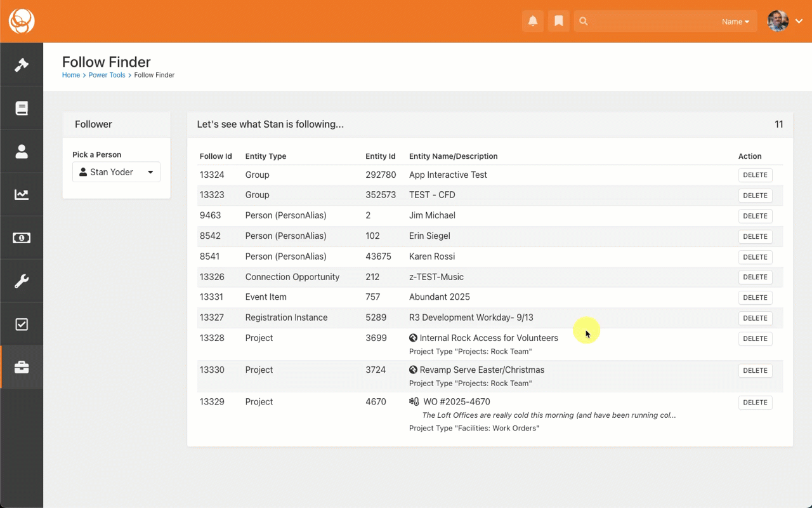This screenshot has width=812, height=508.
Task: Open the money bill sidebar icon
Action: pos(22,237)
